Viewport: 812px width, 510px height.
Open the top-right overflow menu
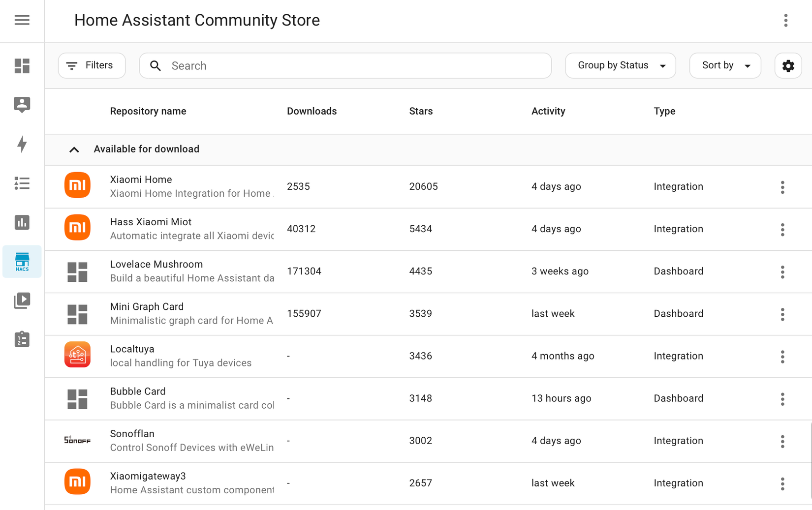tap(786, 21)
